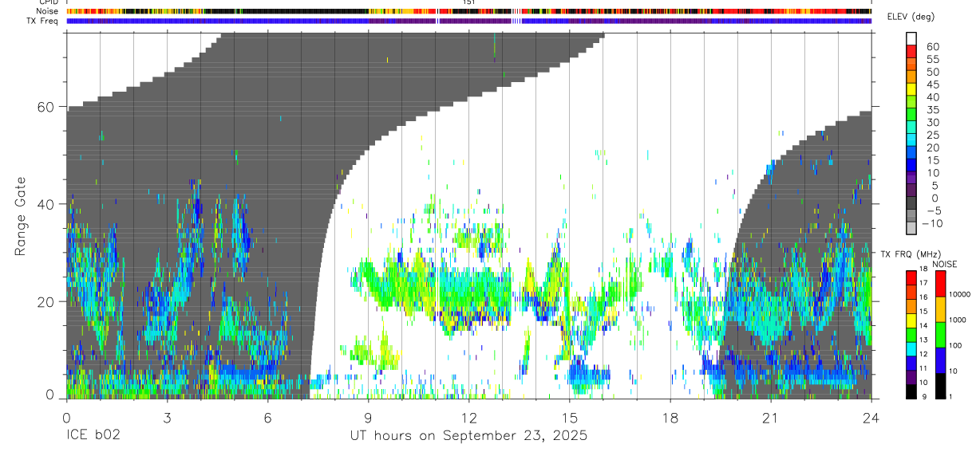Viewport: 980px width, 452px height.
Task: Click the NOISE colorbar label 1000
Action: (958, 320)
